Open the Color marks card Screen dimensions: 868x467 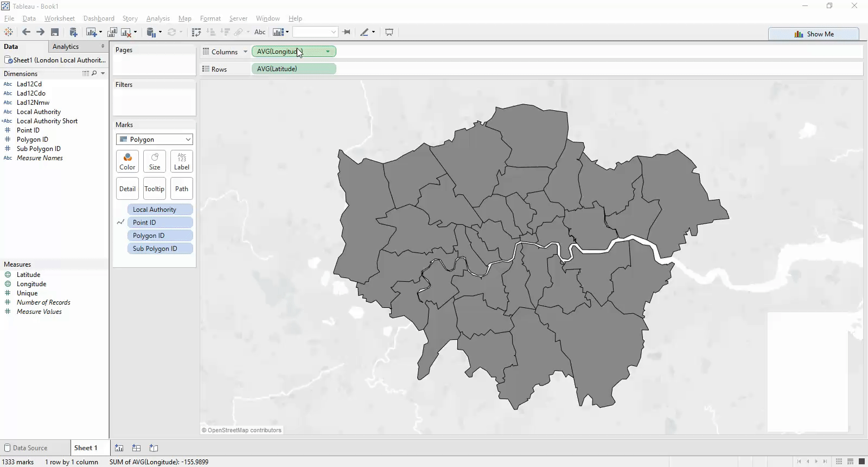pyautogui.click(x=127, y=161)
